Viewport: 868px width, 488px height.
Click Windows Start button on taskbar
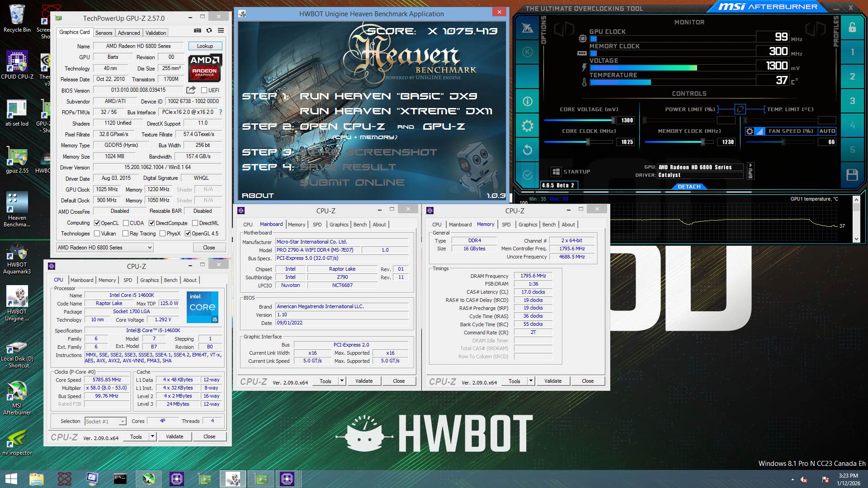pyautogui.click(x=11, y=479)
